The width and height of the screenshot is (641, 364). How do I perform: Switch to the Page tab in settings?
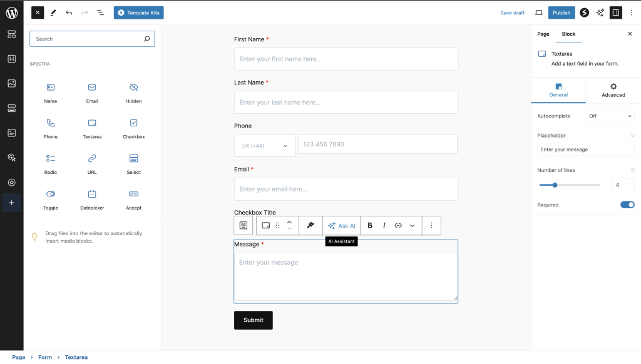click(x=543, y=34)
